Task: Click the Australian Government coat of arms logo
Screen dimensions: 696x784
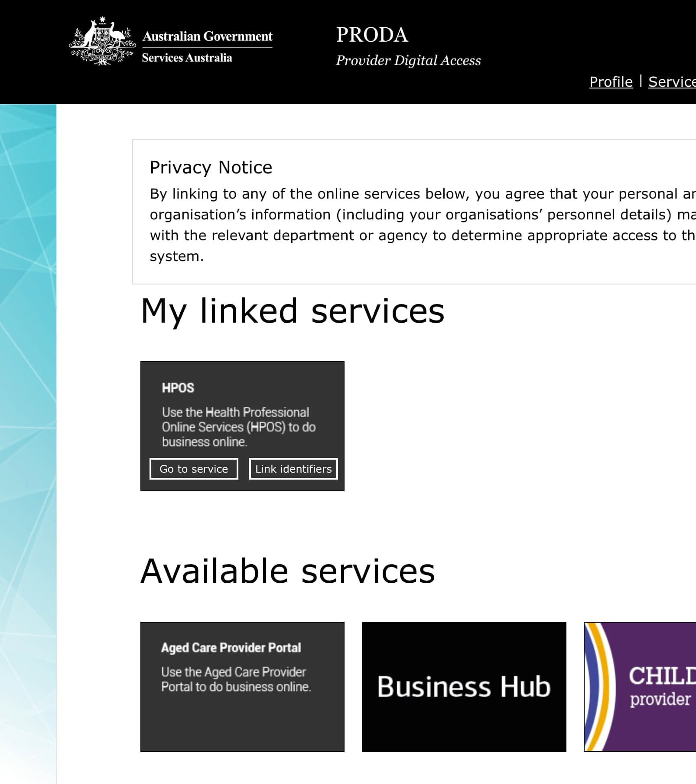Action: [101, 41]
